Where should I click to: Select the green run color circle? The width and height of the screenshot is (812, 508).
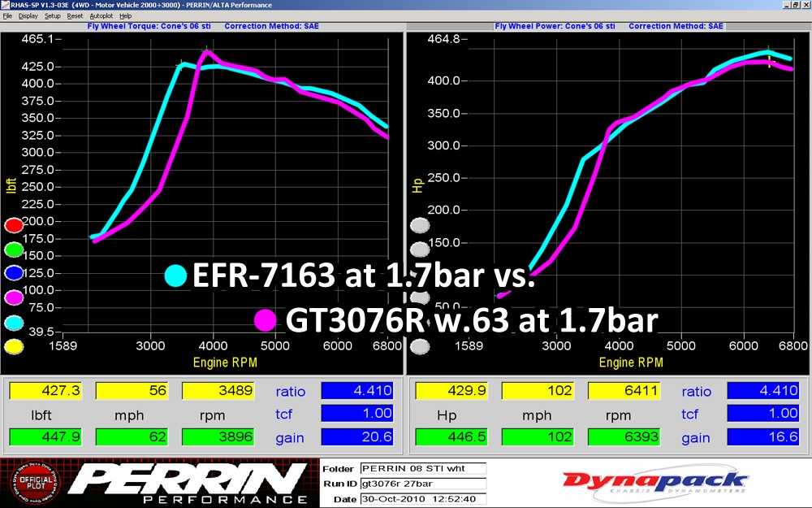14,250
